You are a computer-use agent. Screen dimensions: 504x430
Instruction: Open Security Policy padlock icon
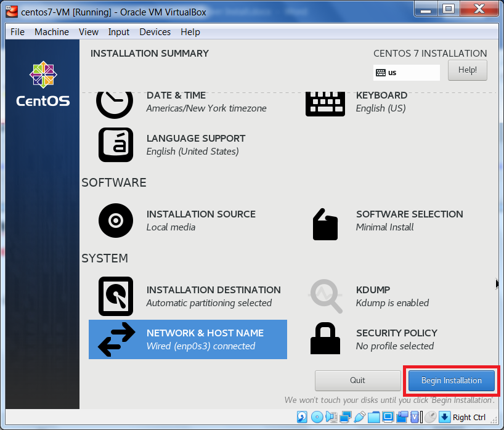(x=325, y=339)
